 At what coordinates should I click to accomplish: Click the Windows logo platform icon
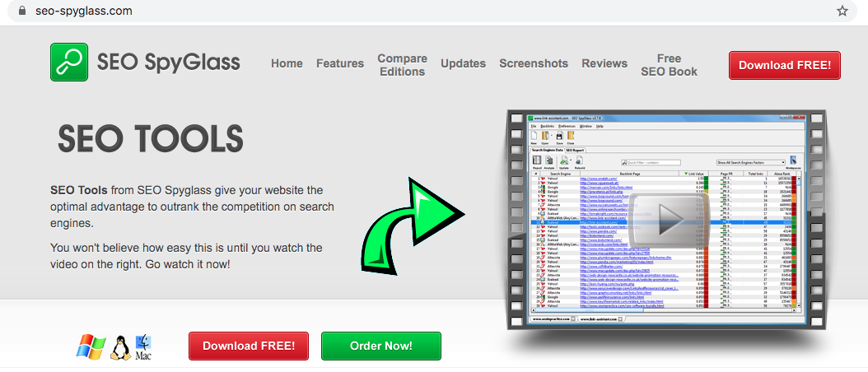pyautogui.click(x=91, y=346)
